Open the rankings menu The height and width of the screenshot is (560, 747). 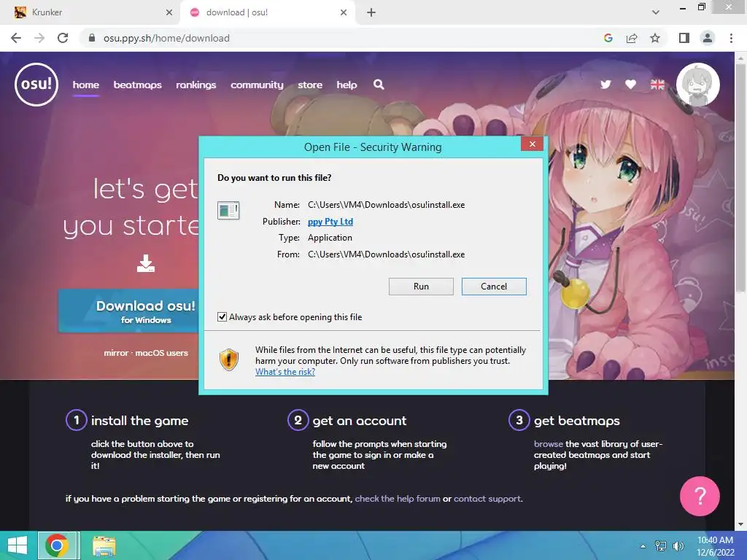pos(196,85)
